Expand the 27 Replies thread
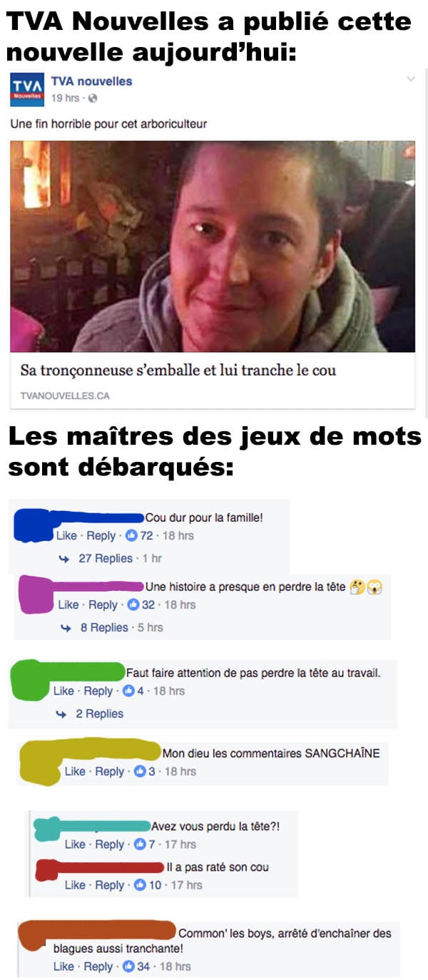Viewport: 428px width, 980px height. (105, 558)
